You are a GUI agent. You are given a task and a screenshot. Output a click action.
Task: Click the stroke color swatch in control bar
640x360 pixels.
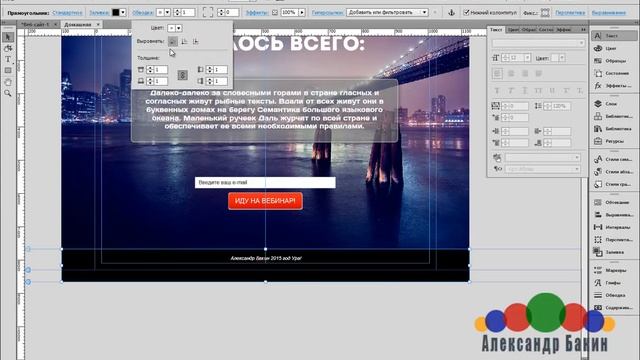click(x=160, y=13)
